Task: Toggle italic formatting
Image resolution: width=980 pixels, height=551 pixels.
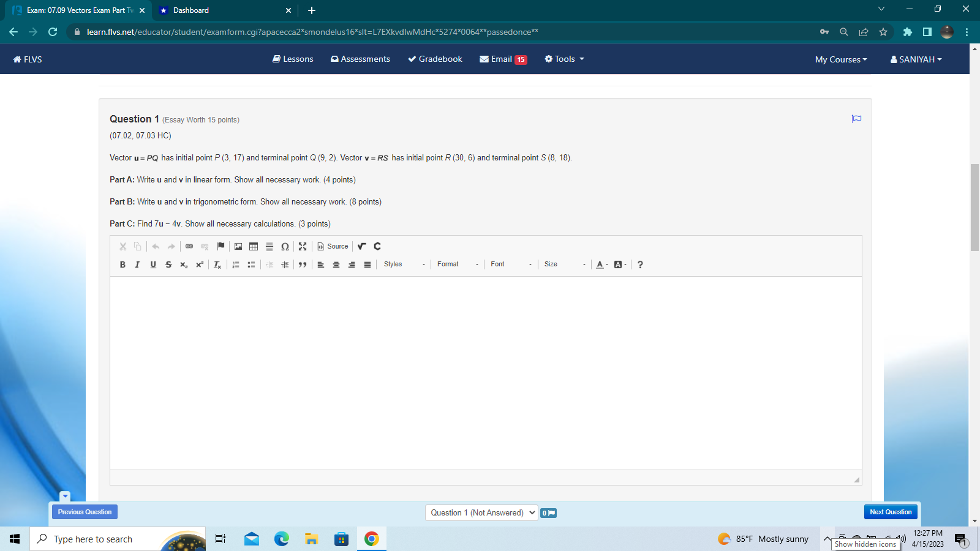Action: (137, 264)
